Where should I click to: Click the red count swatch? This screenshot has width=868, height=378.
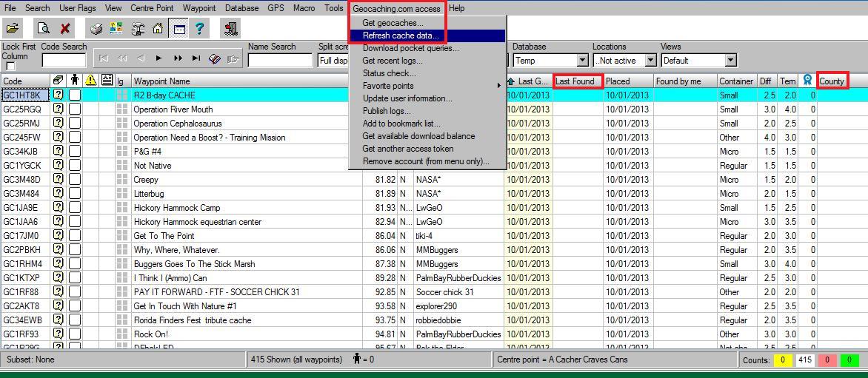827,360
